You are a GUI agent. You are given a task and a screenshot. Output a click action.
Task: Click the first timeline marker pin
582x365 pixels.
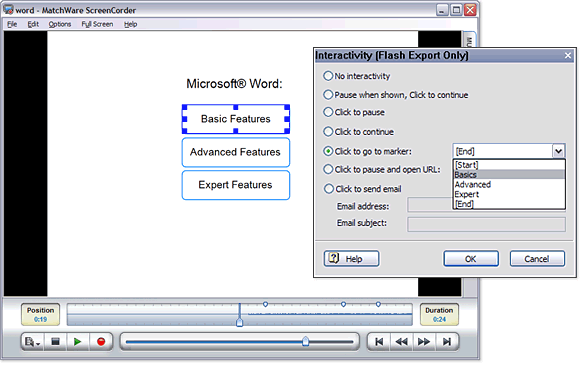(x=265, y=304)
